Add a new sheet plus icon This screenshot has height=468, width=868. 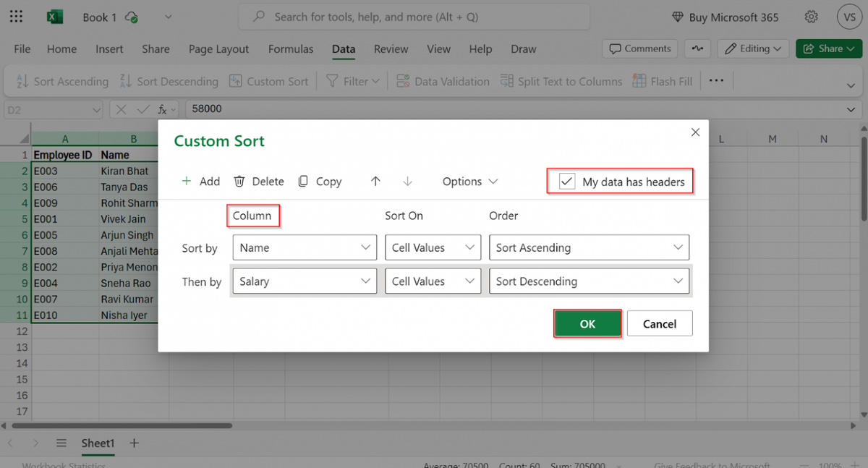point(133,443)
